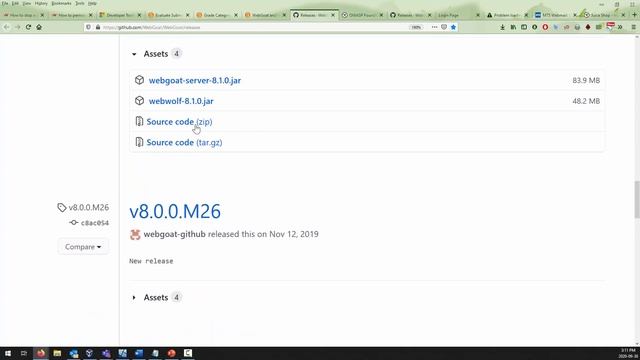This screenshot has height=360, width=640.
Task: Download webwolf-8.1.0.jar
Action: pyautogui.click(x=181, y=101)
